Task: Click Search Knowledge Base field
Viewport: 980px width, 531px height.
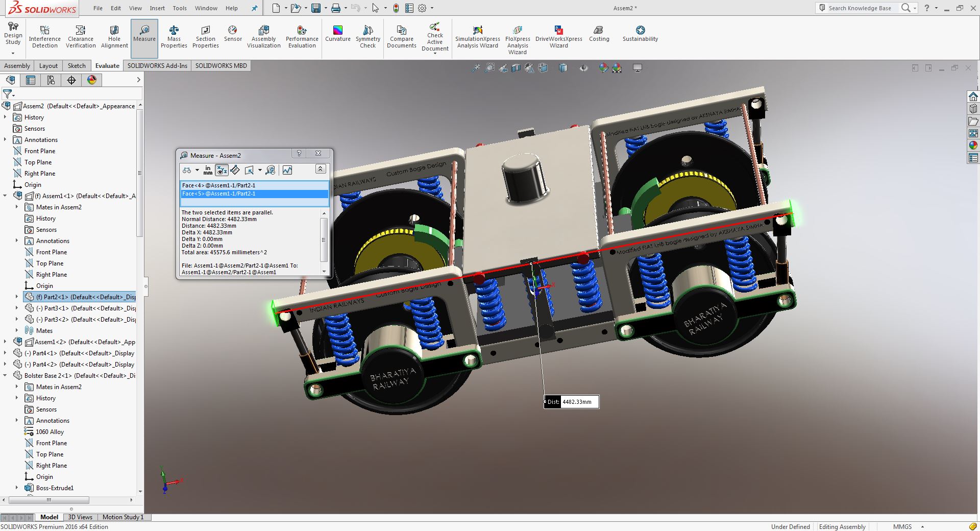Action: tap(860, 8)
